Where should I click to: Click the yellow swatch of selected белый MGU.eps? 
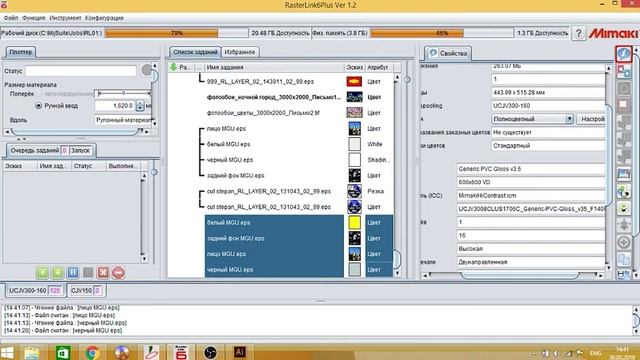(x=354, y=222)
